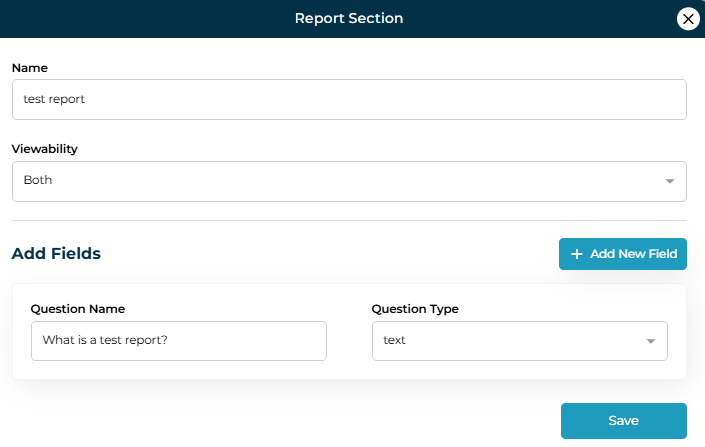Click the 'What is a test report?' text

[105, 340]
